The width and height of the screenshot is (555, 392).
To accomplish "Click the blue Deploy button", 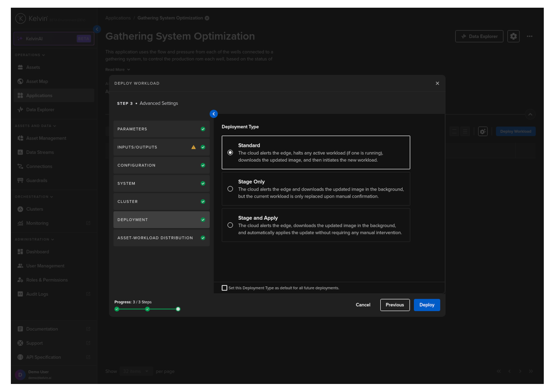I will point(426,305).
